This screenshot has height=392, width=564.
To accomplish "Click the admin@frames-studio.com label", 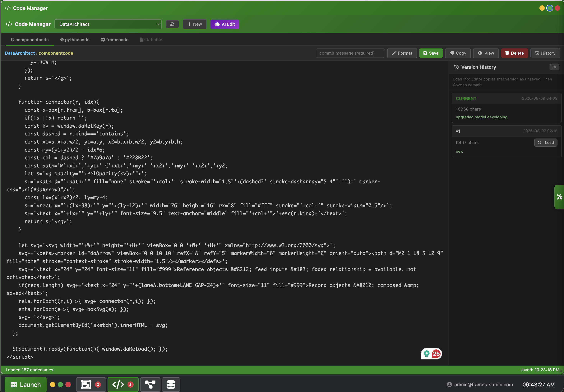I will pyautogui.click(x=483, y=384).
